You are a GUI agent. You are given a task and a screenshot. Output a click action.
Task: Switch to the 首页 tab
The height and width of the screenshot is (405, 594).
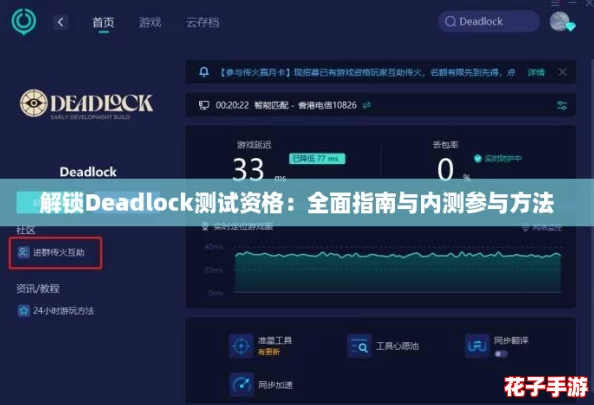(x=103, y=22)
